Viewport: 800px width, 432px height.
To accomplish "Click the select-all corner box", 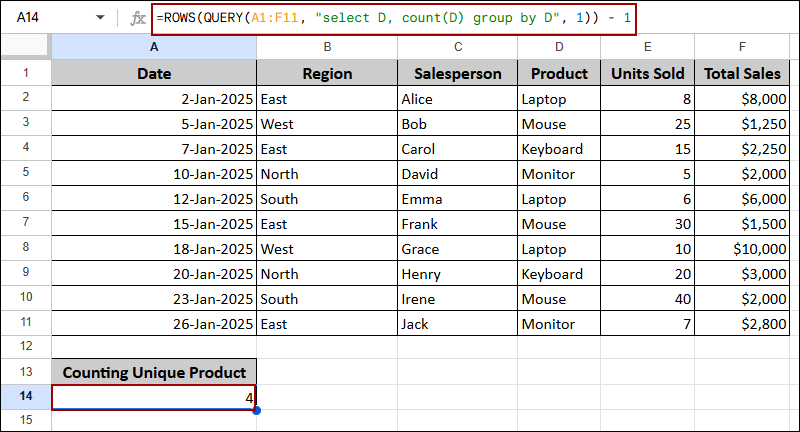I will [x=26, y=47].
